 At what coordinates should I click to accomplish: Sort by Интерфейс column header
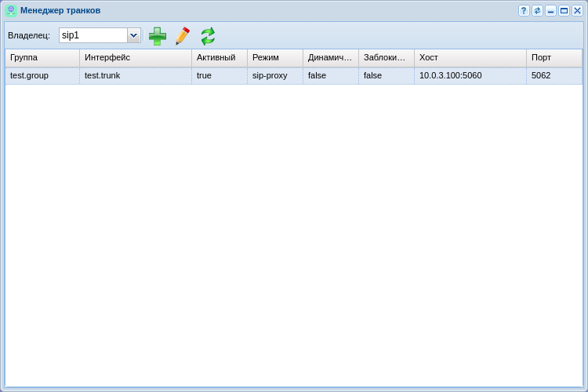(136, 58)
